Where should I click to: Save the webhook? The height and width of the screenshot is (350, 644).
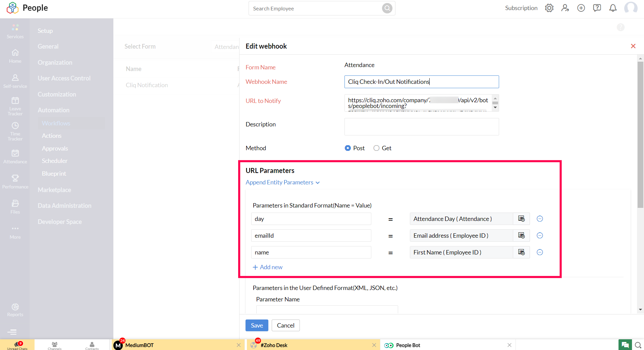coord(257,326)
